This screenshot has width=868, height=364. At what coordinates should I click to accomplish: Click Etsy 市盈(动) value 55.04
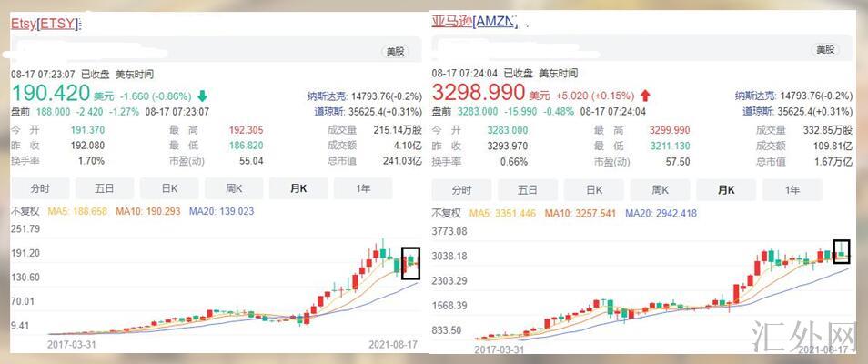(252, 161)
